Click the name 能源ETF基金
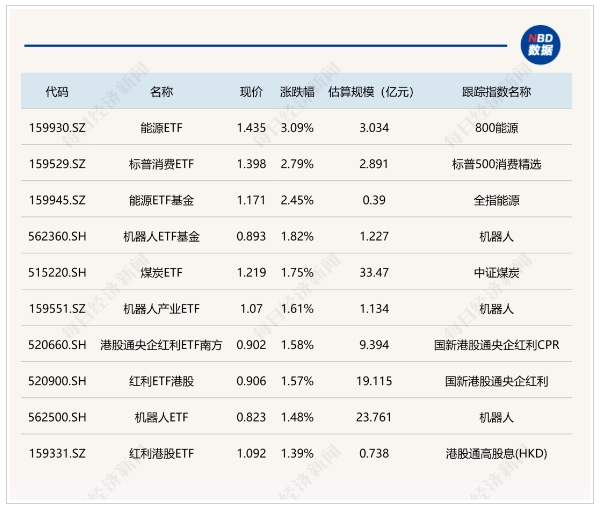The image size is (602, 509). [161, 200]
